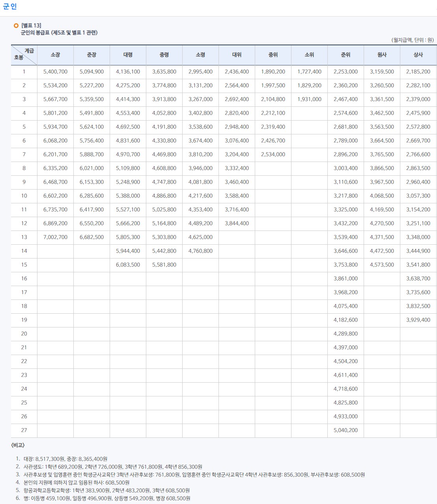Select remark 6 listing 병 pay grades
437x504 pixels.
(x=107, y=498)
